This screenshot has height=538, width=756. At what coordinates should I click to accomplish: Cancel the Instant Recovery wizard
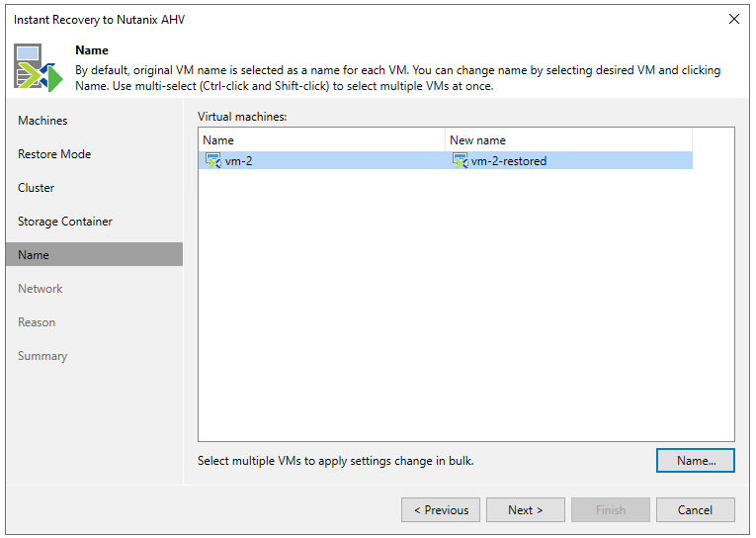tap(696, 510)
